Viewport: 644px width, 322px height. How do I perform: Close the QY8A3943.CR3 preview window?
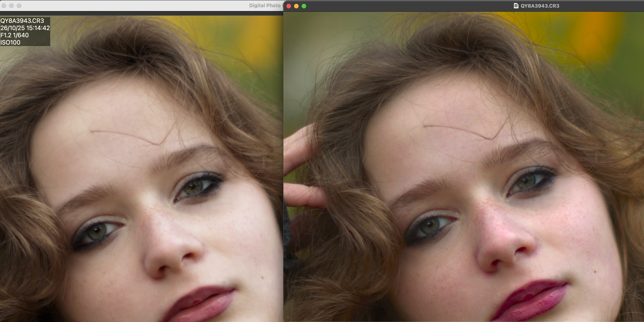tap(289, 6)
